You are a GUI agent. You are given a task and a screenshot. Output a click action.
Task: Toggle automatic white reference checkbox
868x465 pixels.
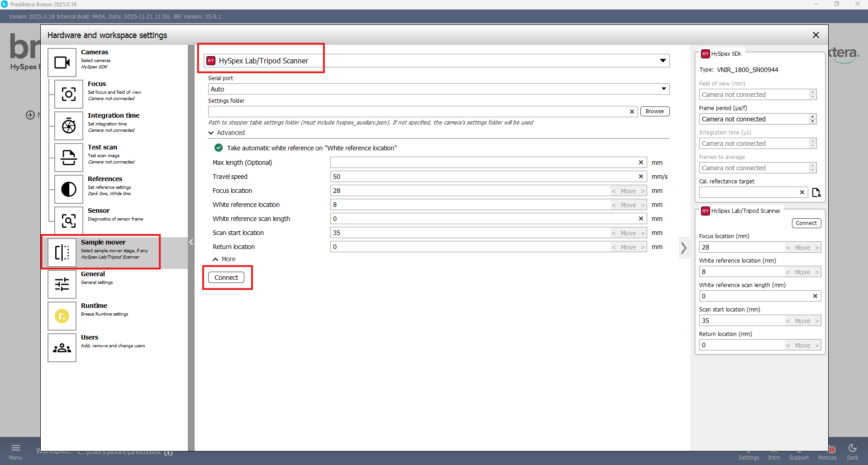point(219,148)
